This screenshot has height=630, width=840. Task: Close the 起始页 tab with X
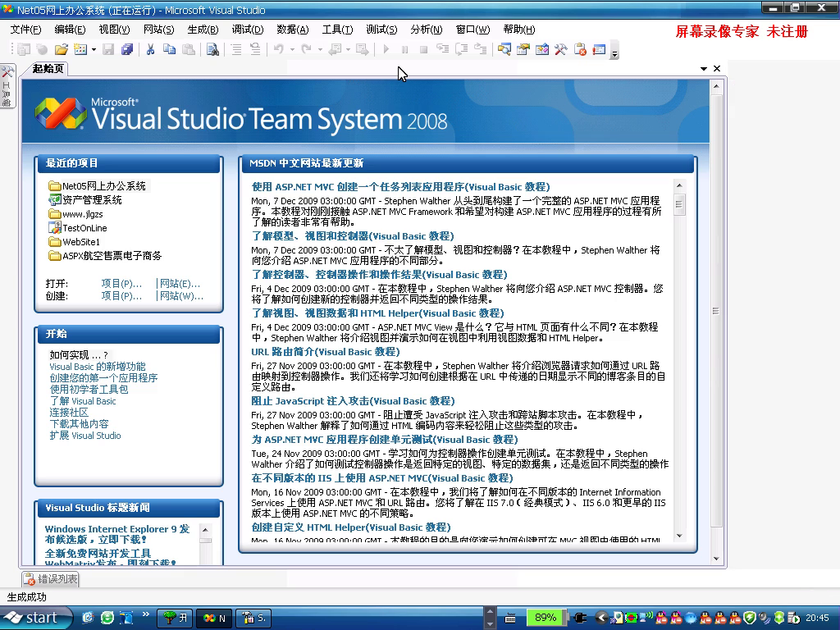point(717,69)
